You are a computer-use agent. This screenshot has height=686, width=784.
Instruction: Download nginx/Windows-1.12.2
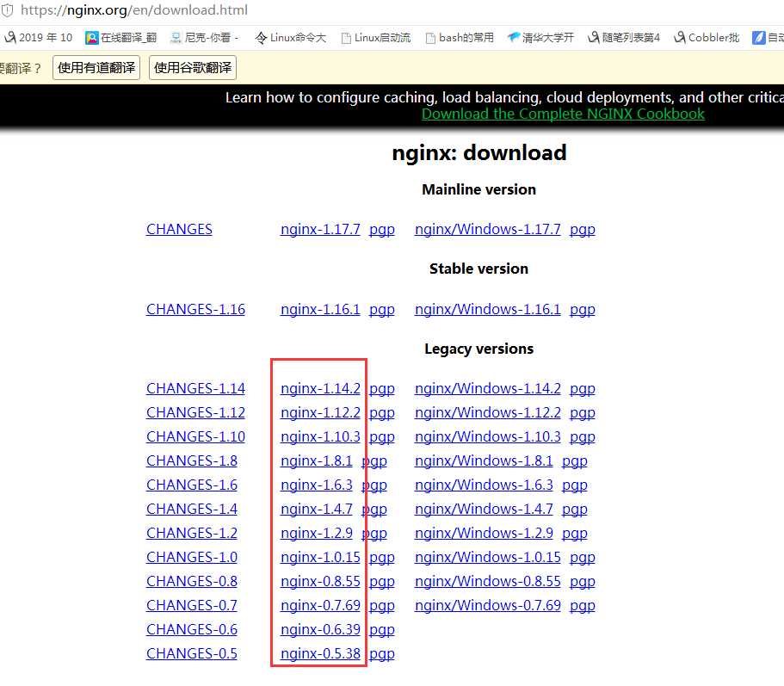click(x=487, y=412)
